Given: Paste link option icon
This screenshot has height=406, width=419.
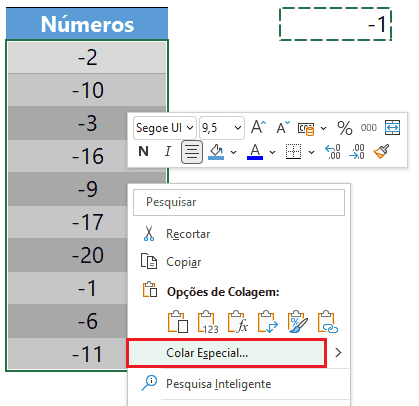Looking at the screenshot, I should coord(328,322).
